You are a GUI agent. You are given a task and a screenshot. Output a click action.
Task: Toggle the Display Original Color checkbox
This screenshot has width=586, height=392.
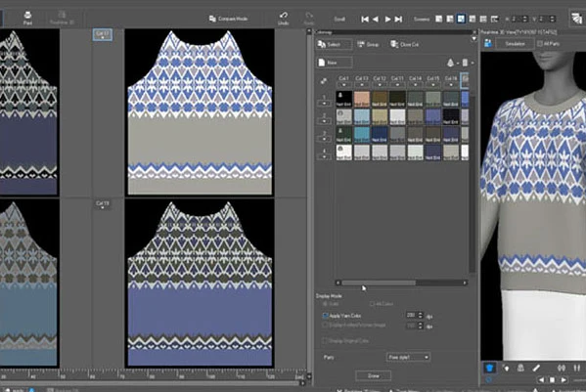[x=325, y=341]
